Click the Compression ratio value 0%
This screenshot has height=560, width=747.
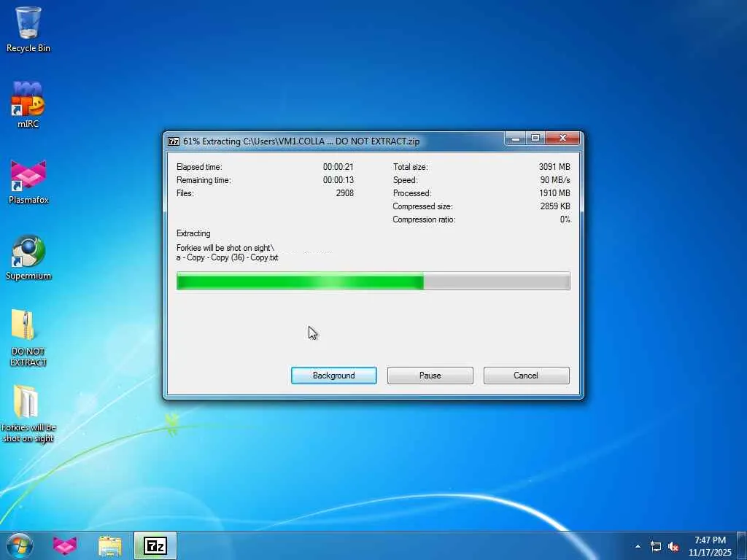(565, 219)
